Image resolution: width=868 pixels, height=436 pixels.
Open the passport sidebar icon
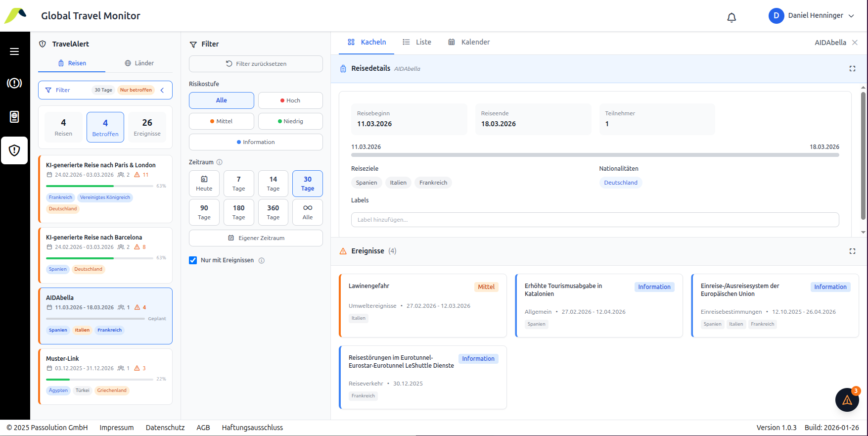pyautogui.click(x=14, y=117)
